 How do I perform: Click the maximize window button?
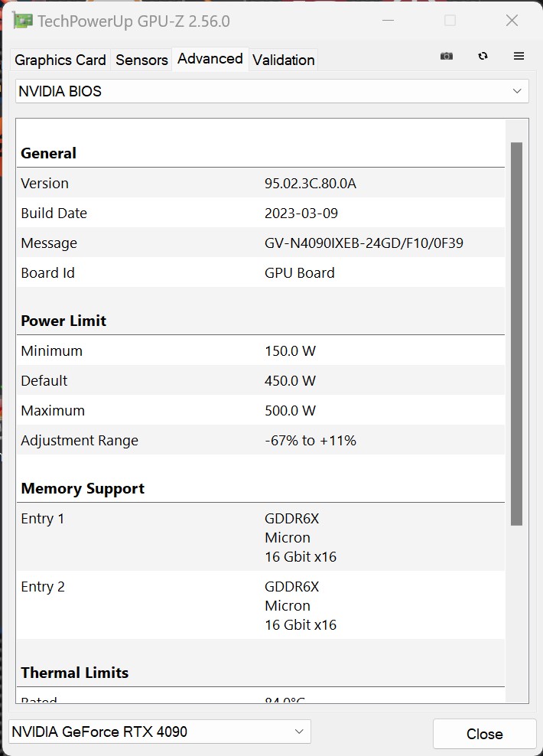[x=450, y=21]
